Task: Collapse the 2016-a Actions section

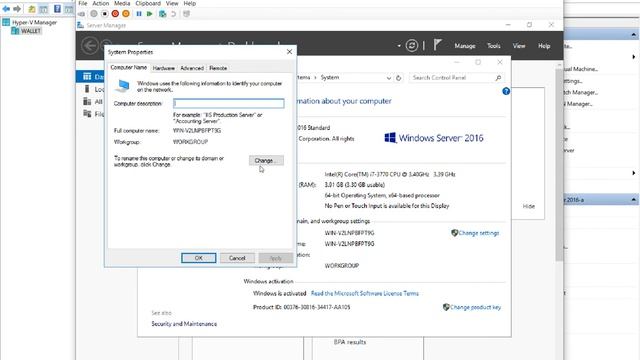Action: (633, 200)
